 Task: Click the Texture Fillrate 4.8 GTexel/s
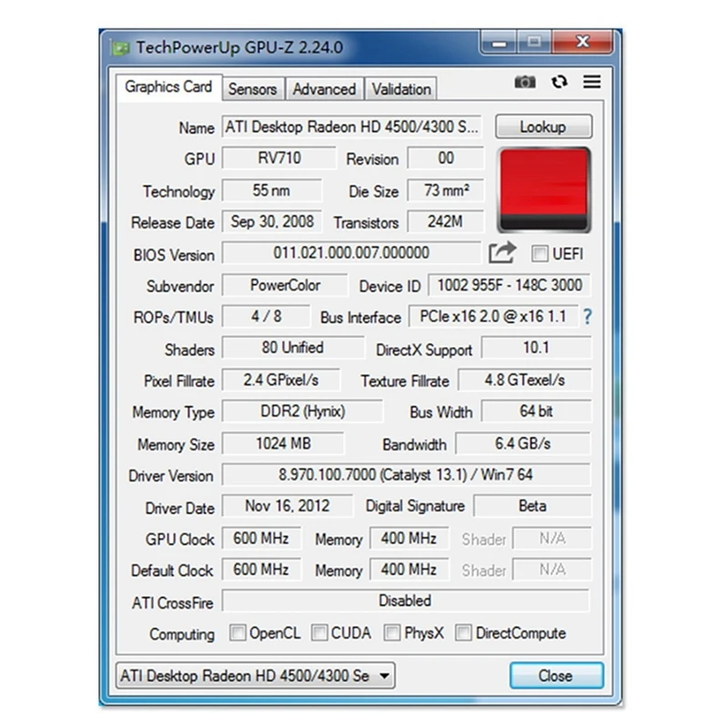(525, 380)
